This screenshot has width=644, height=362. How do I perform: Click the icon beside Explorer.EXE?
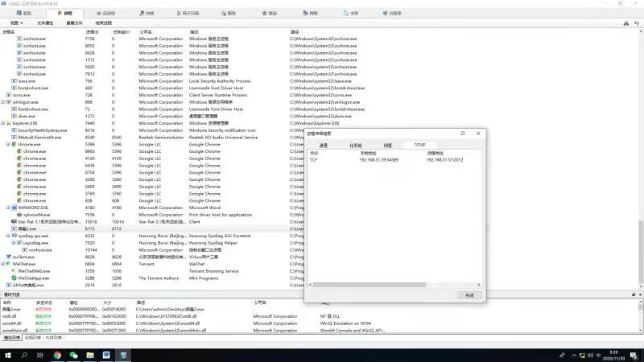click(x=9, y=123)
